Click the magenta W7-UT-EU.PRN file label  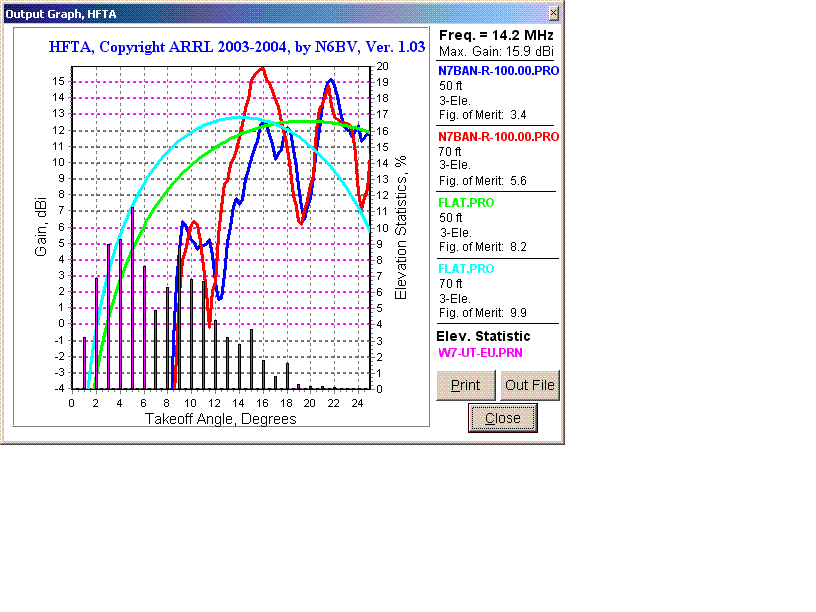pos(483,353)
